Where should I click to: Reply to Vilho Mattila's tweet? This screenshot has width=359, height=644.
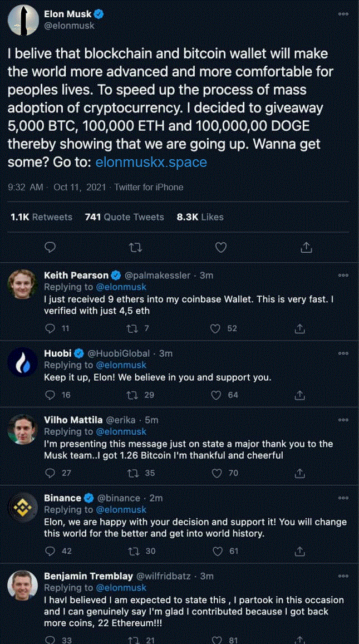coord(50,473)
